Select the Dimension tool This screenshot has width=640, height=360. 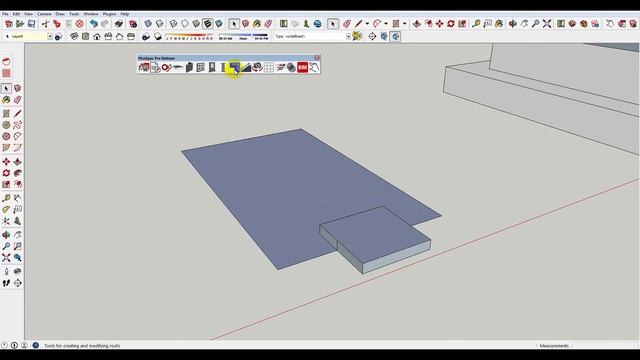point(17,198)
